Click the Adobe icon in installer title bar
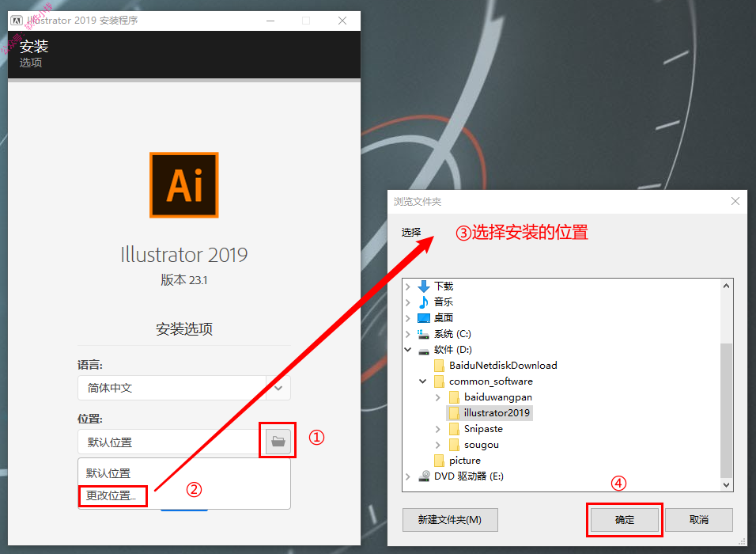The image size is (756, 554). (x=17, y=21)
